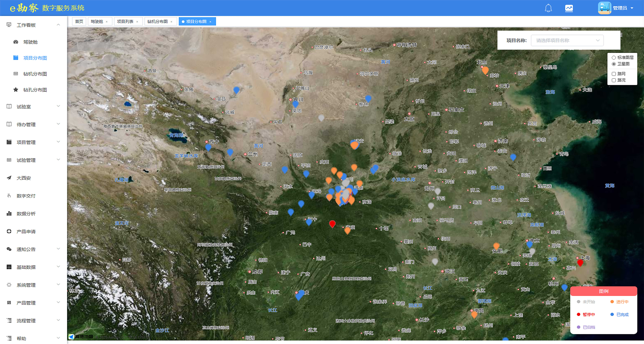Enable the 路网 checkbox
Viewport: 644px width, 344px height.
tap(613, 74)
